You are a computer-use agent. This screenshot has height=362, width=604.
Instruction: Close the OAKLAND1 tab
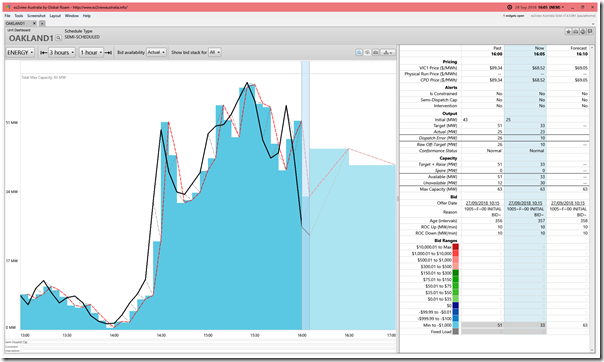click(34, 23)
